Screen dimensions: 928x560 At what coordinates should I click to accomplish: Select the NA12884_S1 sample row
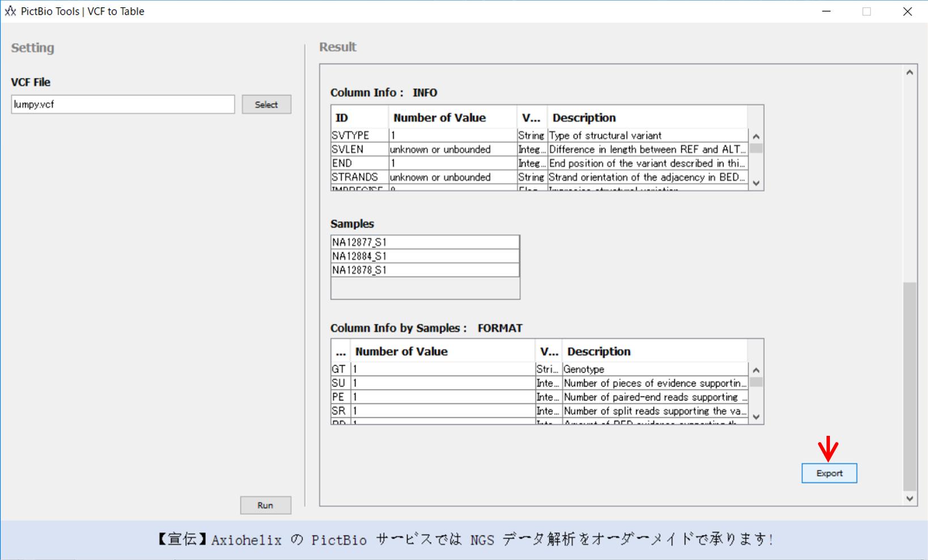pyautogui.click(x=425, y=256)
